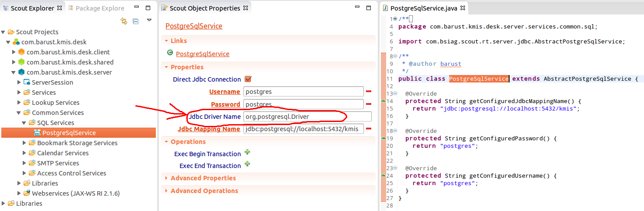644x211 pixels.
Task: Click the orange client bundle icon
Action: pyautogui.click(x=21, y=52)
